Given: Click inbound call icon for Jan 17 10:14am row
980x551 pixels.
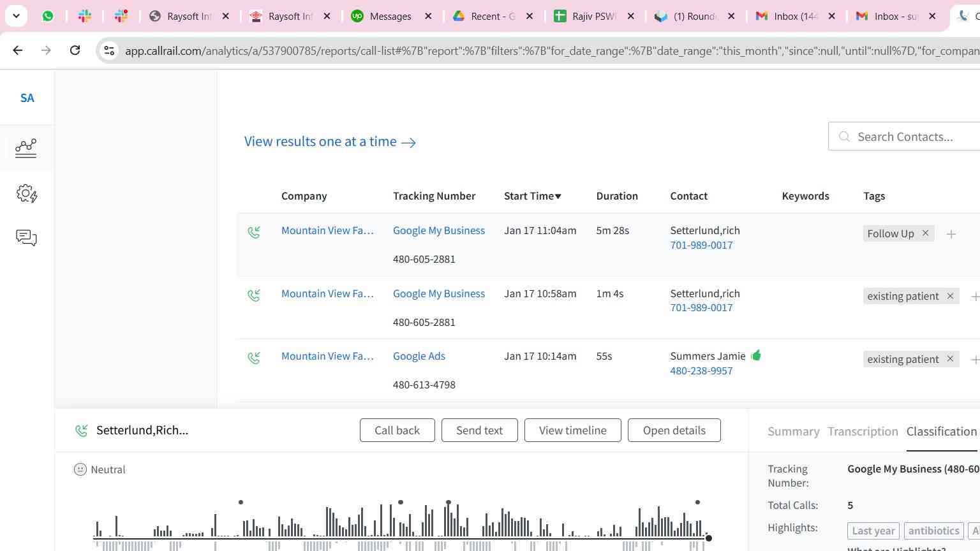Looking at the screenshot, I should click(254, 358).
